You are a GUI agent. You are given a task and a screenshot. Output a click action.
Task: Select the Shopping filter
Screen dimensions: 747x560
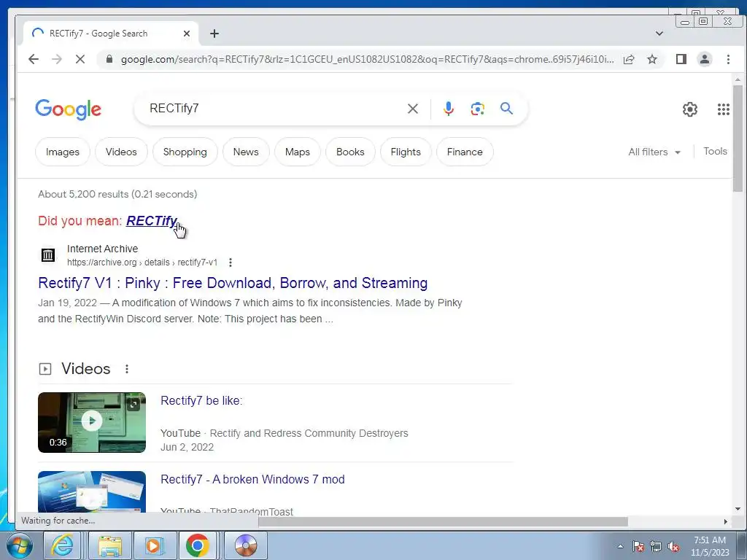coord(185,152)
